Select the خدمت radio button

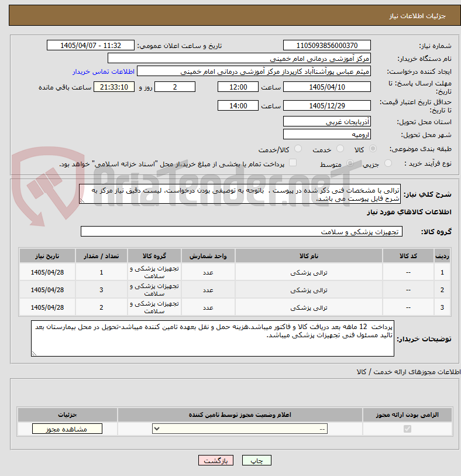[340, 149]
